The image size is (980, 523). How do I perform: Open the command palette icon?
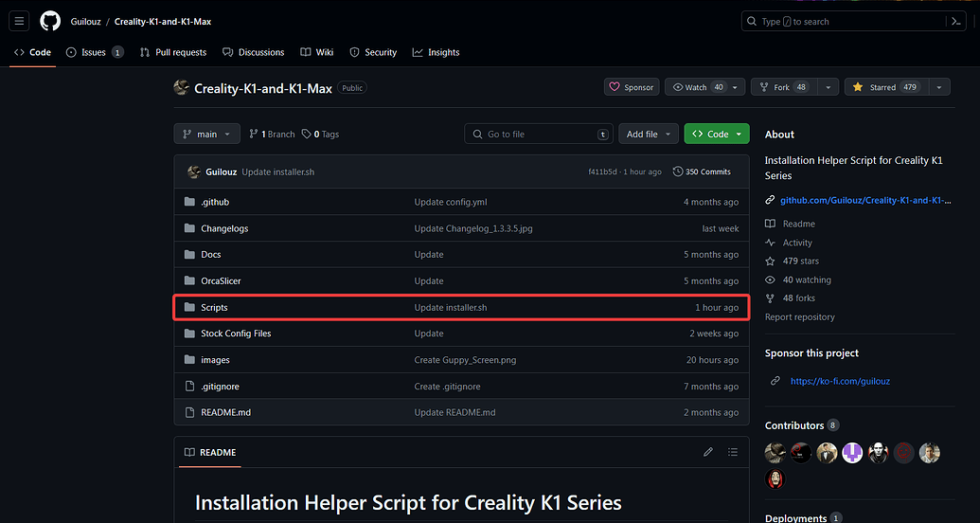click(x=955, y=21)
